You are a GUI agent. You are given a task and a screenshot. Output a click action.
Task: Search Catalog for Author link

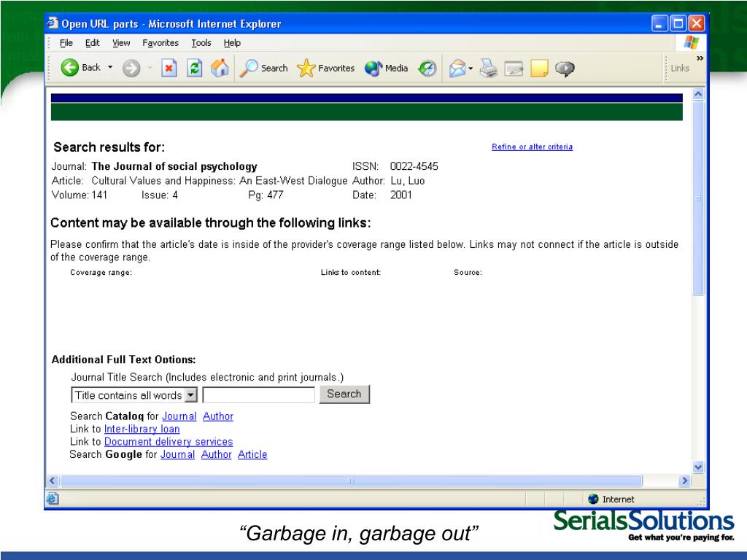pyautogui.click(x=218, y=416)
